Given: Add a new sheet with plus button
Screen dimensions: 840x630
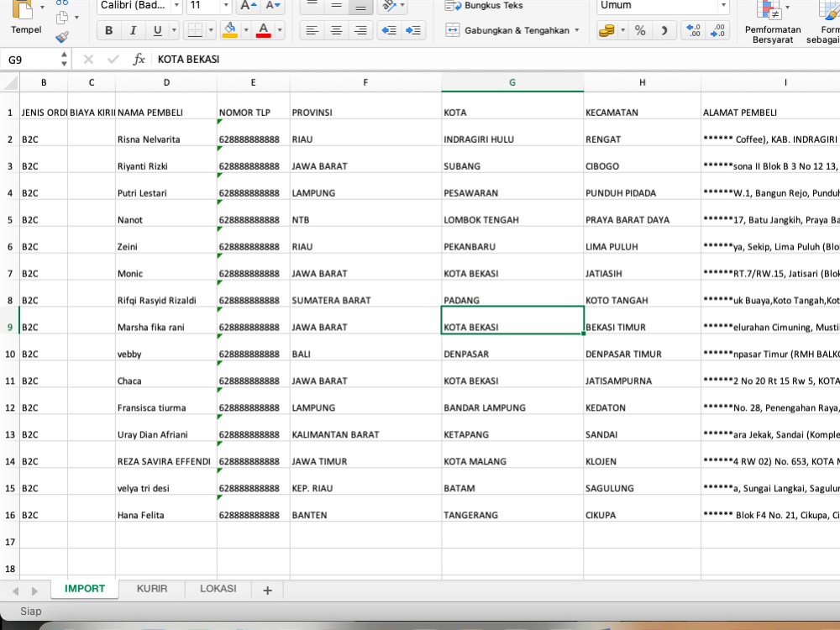Looking at the screenshot, I should pos(267,591).
